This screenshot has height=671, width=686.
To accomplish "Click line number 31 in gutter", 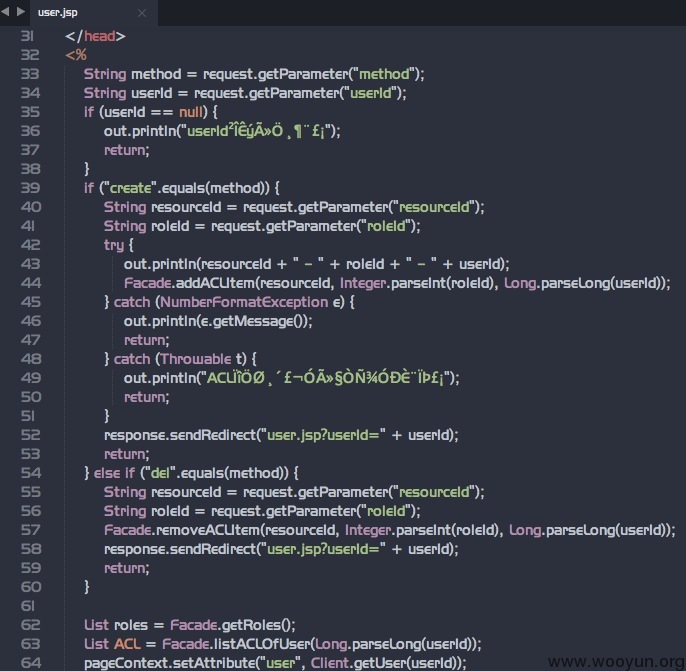I will pyautogui.click(x=27, y=36).
